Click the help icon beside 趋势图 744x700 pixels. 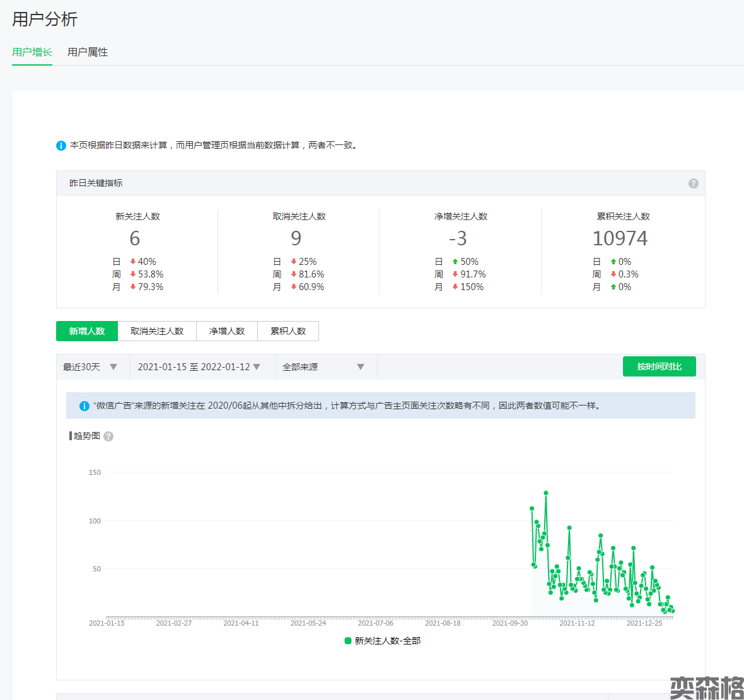108,436
